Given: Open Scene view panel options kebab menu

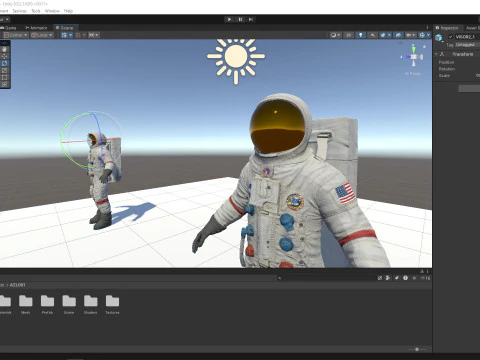Looking at the screenshot, I should (428, 28).
